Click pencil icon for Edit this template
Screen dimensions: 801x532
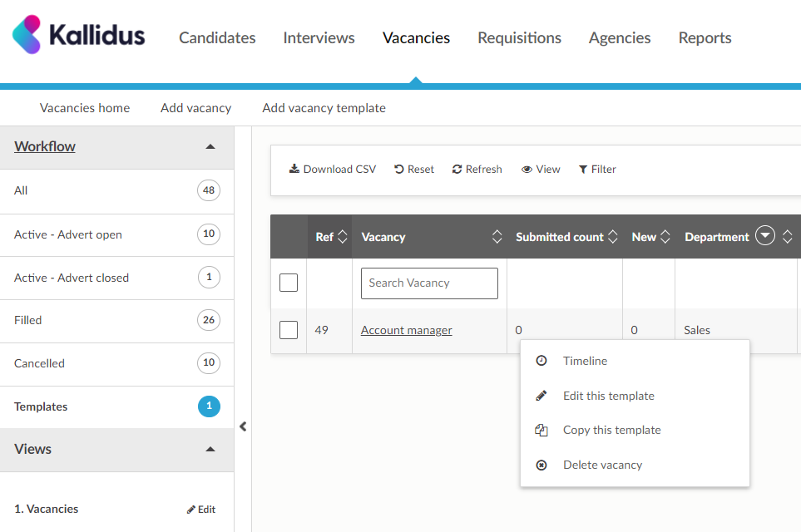(x=541, y=396)
